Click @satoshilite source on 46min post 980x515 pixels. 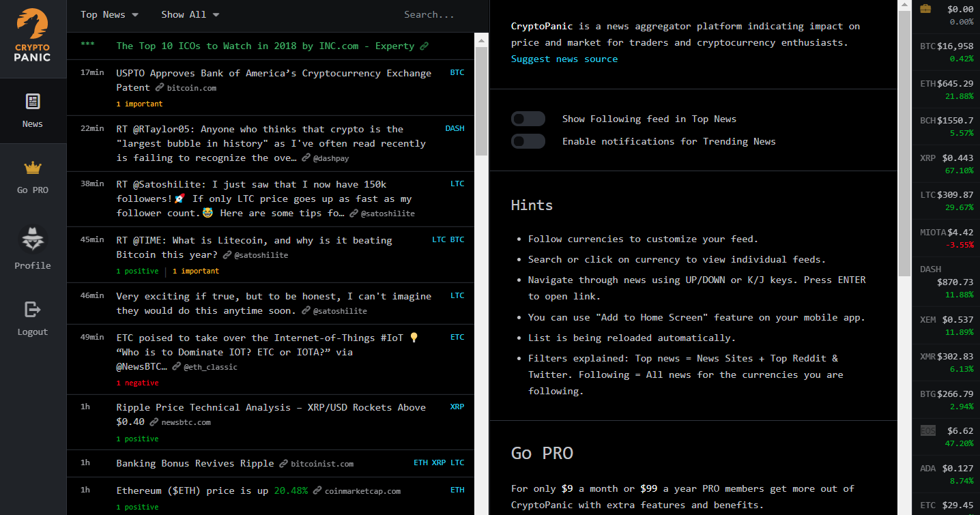pyautogui.click(x=340, y=311)
